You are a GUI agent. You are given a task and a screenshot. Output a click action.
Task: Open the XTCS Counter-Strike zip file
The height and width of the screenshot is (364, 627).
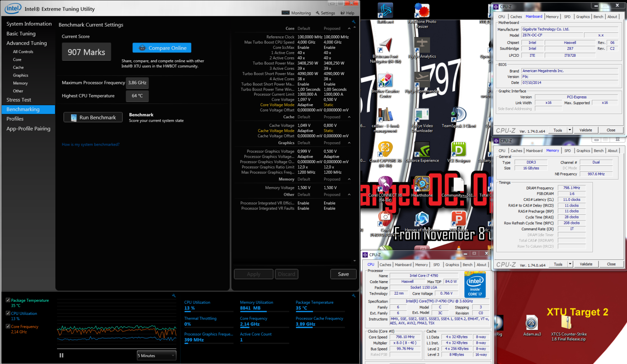569,328
